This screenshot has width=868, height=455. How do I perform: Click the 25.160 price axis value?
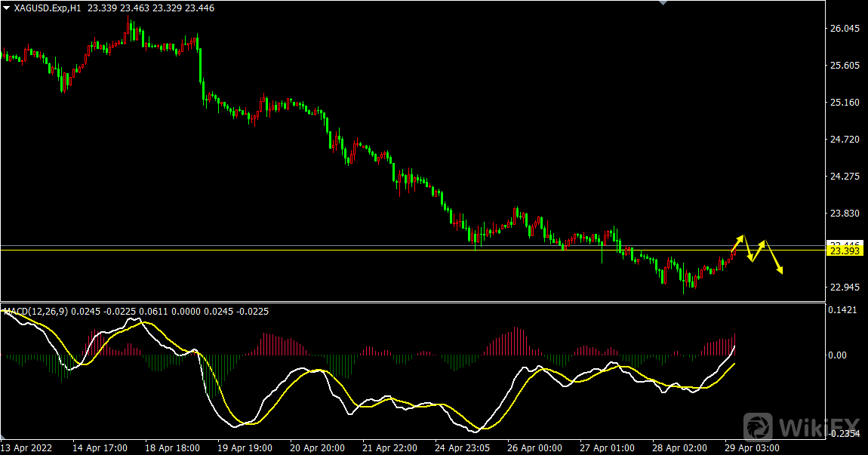(845, 103)
